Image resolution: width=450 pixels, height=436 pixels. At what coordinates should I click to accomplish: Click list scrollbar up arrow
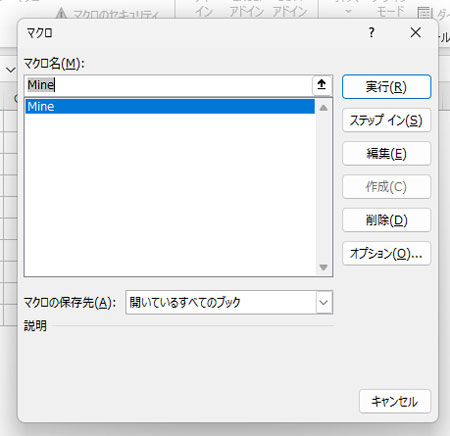pyautogui.click(x=323, y=108)
